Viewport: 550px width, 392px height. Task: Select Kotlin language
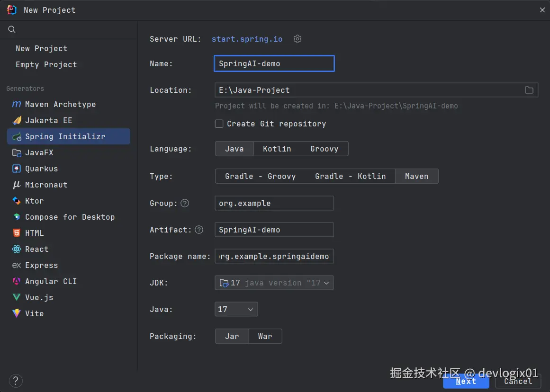pos(277,149)
